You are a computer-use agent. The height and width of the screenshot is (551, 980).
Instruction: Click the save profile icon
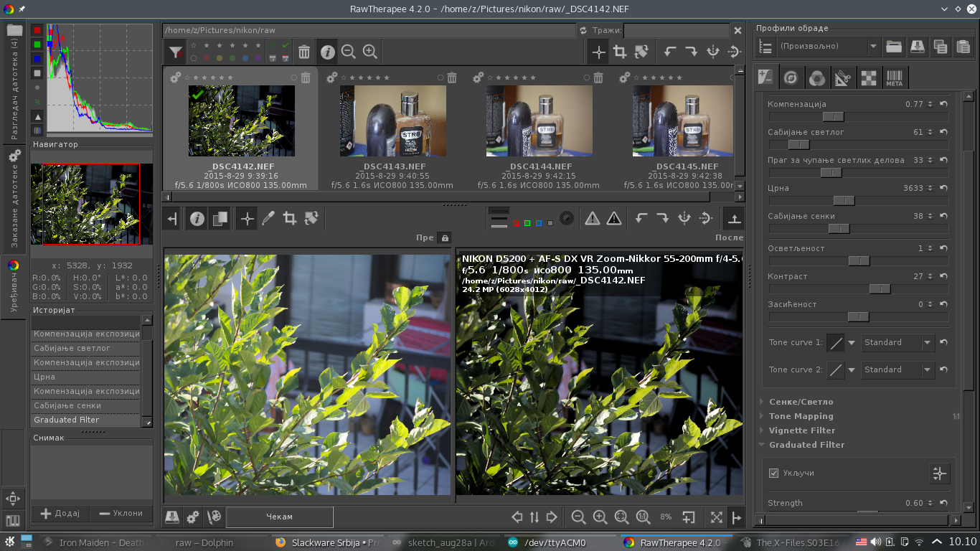917,47
